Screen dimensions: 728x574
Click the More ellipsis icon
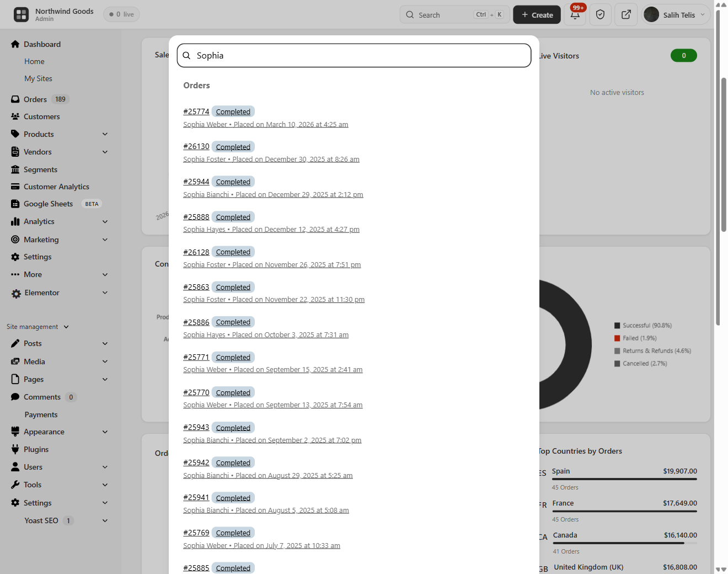(15, 274)
